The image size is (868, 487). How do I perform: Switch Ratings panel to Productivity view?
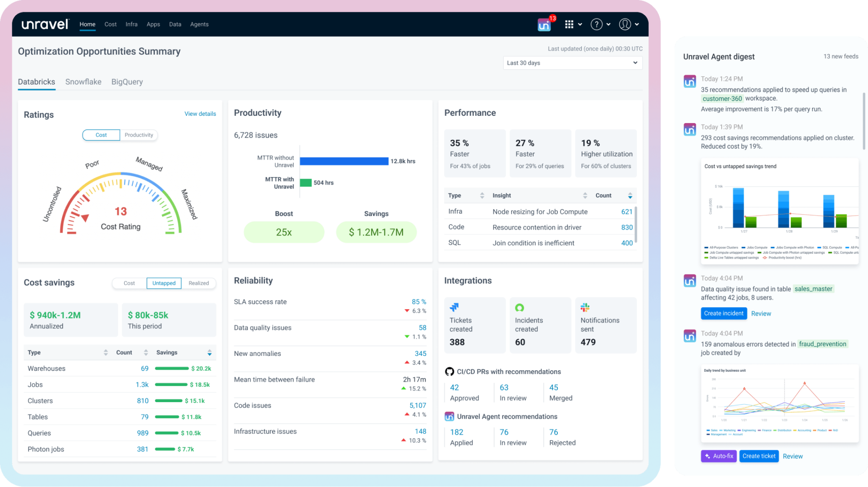[x=139, y=135]
